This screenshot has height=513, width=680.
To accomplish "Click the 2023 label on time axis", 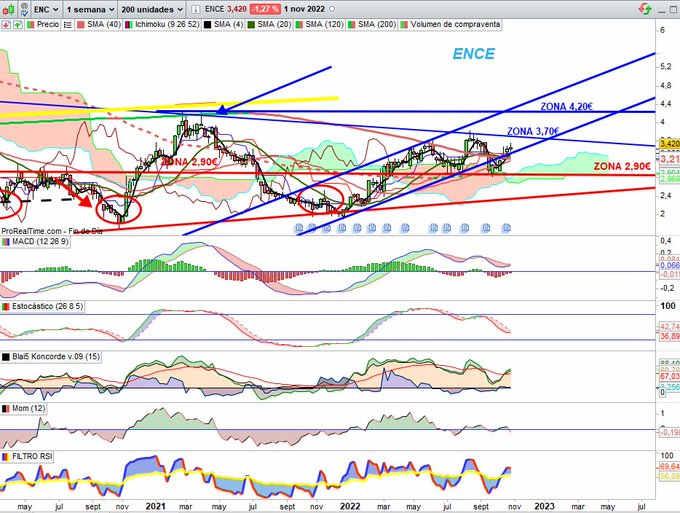I will point(544,506).
